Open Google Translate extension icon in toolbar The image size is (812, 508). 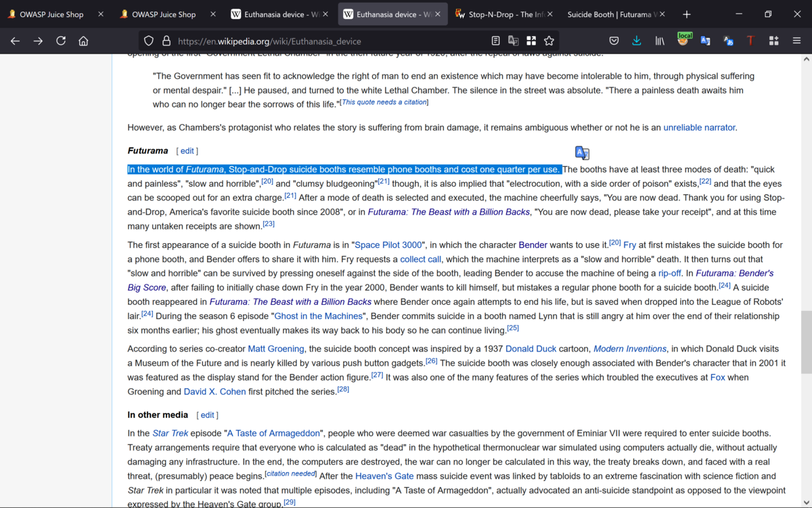pyautogui.click(x=705, y=41)
